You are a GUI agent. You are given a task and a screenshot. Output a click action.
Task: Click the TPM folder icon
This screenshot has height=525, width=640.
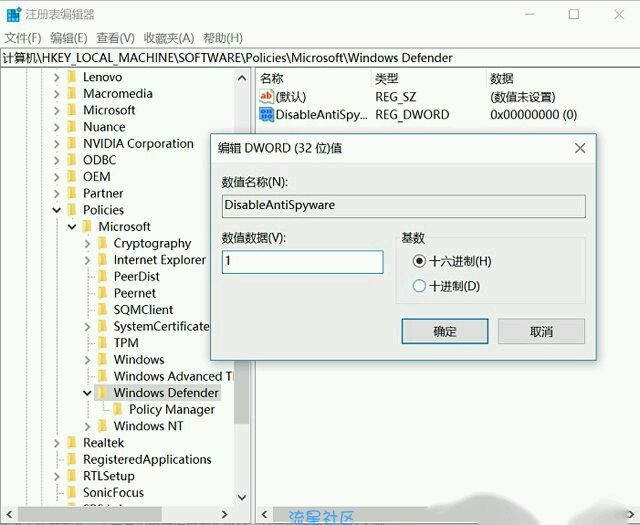coord(102,343)
